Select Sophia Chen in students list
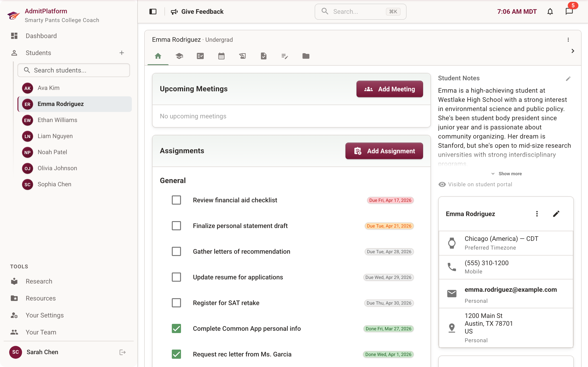588x367 pixels. (x=54, y=184)
